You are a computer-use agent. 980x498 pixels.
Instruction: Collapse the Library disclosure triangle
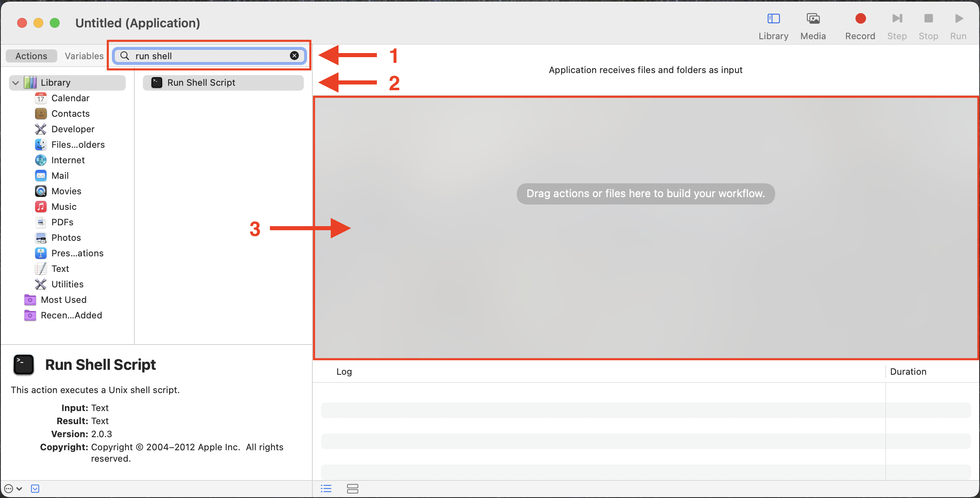pos(16,83)
